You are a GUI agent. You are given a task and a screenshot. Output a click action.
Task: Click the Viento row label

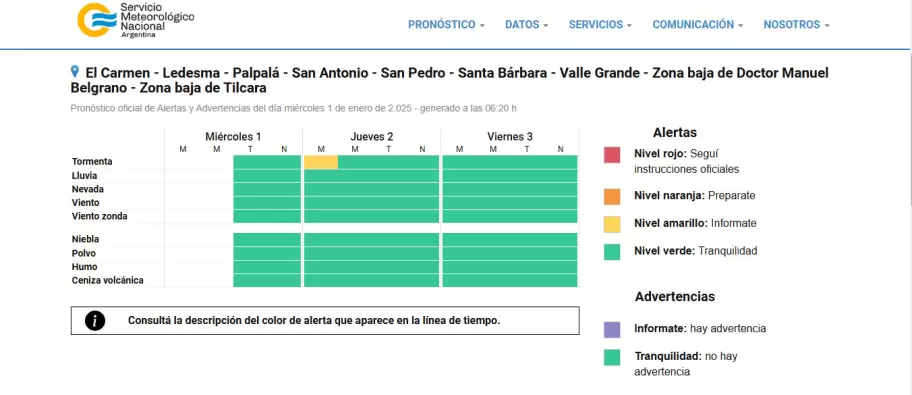click(86, 202)
